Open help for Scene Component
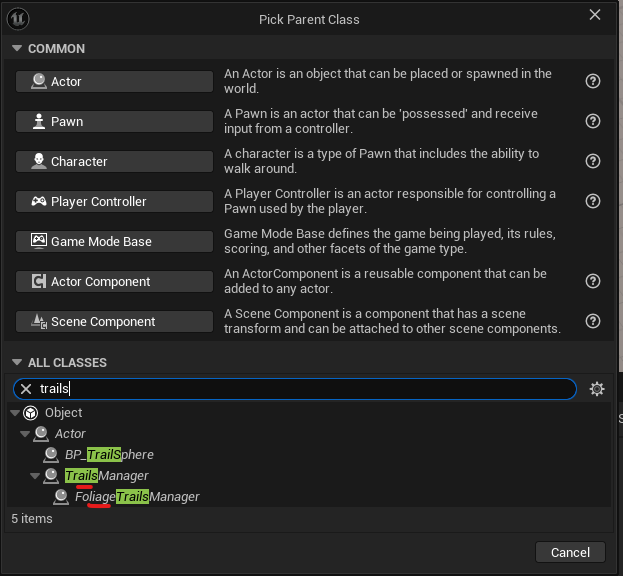Screen dimensions: 623x576 tap(592, 321)
